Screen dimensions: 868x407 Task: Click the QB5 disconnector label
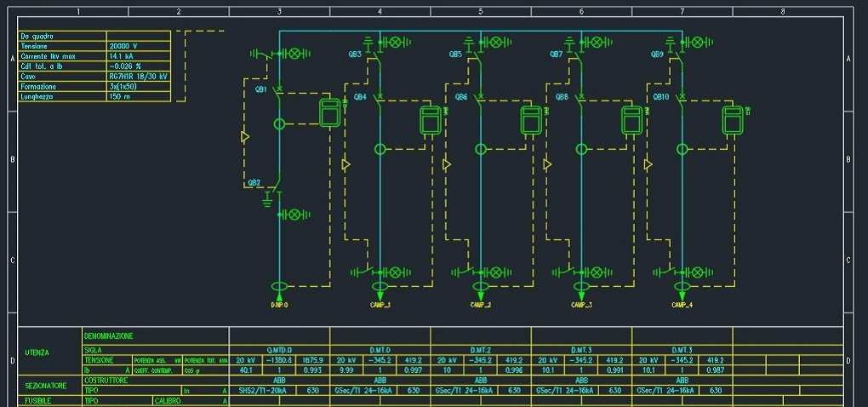pyautogui.click(x=455, y=54)
